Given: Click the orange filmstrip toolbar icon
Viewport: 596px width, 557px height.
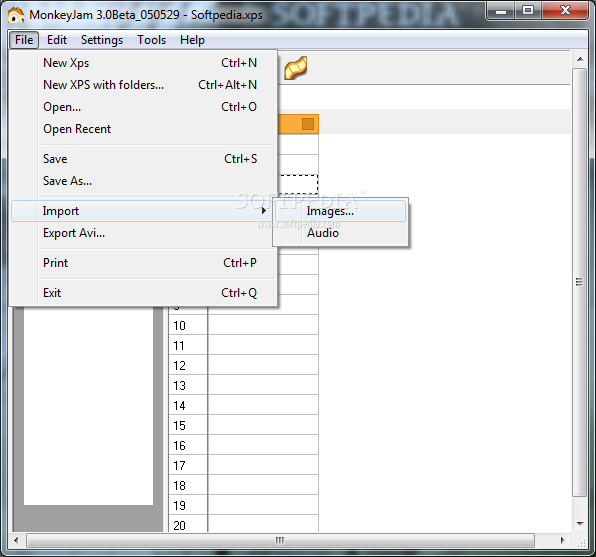Looking at the screenshot, I should (x=295, y=68).
